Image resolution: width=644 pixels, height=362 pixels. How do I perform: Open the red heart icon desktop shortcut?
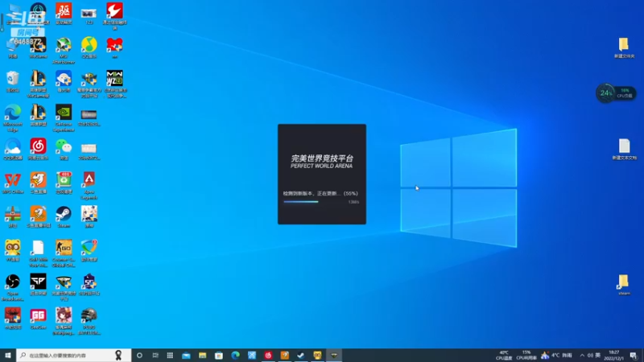click(x=114, y=47)
